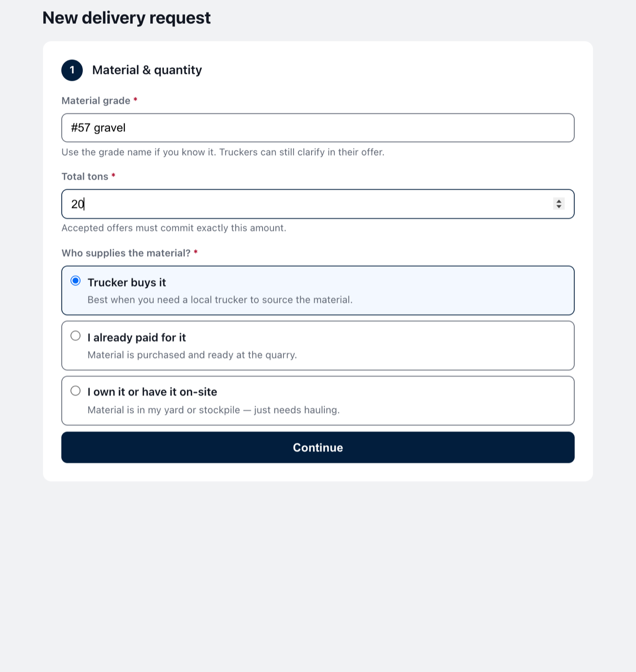Decrease total tons with the down arrow

click(x=559, y=207)
